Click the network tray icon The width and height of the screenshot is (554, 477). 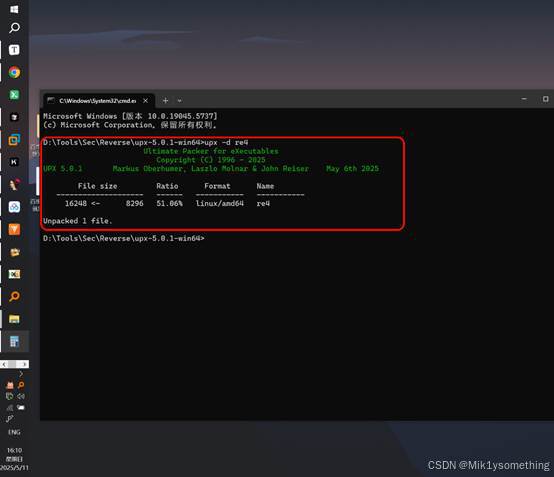(x=10, y=407)
